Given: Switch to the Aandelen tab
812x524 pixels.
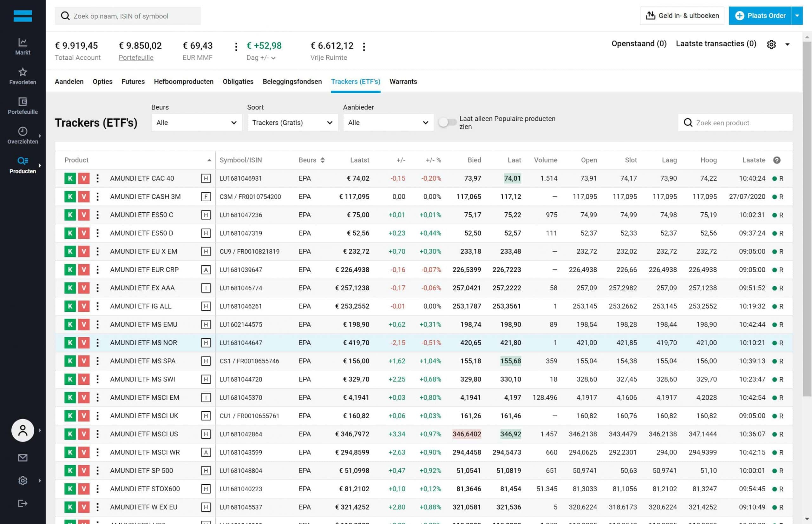Looking at the screenshot, I should [69, 81].
